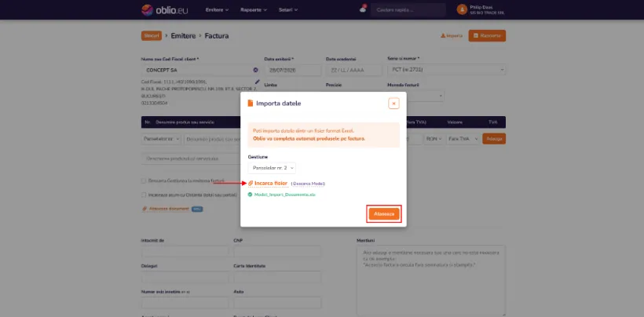Click the Ataseaza button
Image resolution: width=644 pixels, height=317 pixels.
(x=383, y=214)
